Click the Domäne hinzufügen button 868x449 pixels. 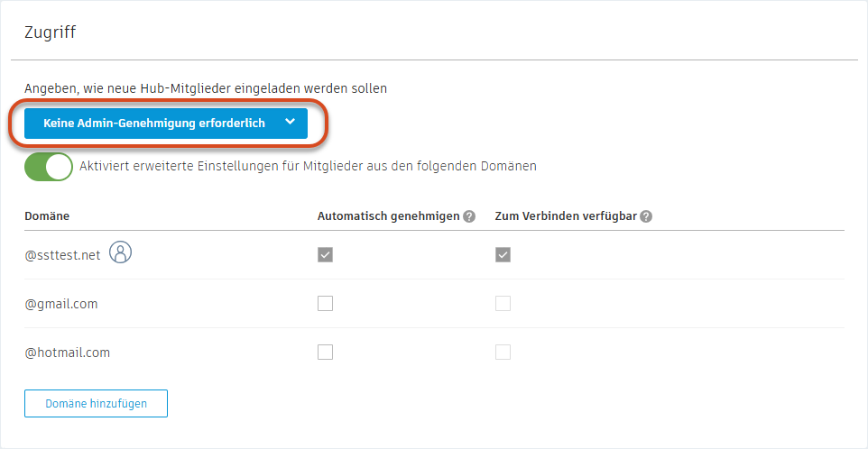tap(96, 404)
